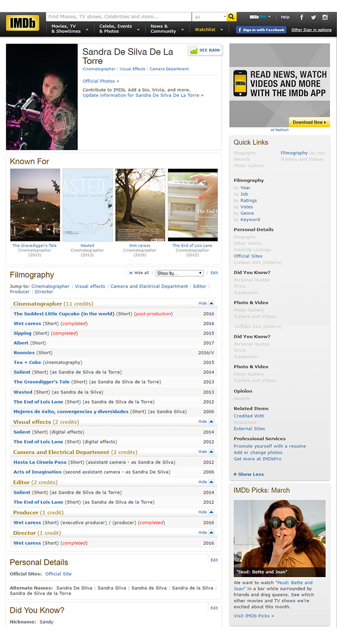
Task: Collapse the Cinematographer credits section
Action: [x=206, y=303]
